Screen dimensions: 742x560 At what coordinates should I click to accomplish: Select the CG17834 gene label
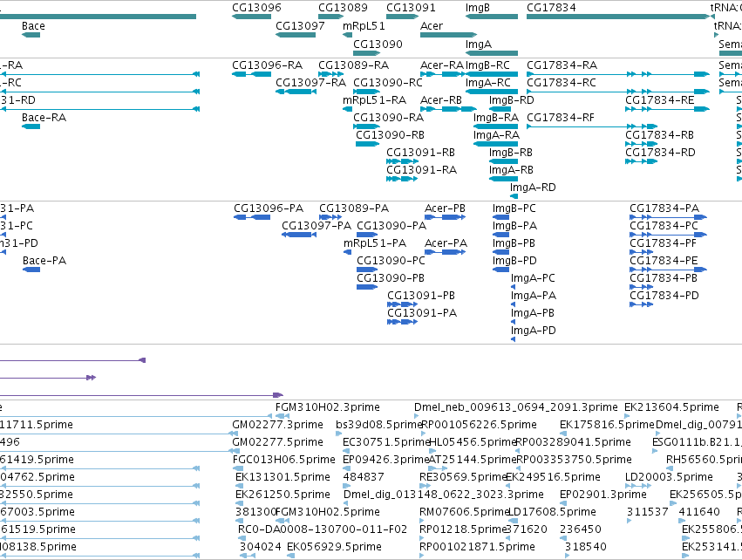click(551, 8)
